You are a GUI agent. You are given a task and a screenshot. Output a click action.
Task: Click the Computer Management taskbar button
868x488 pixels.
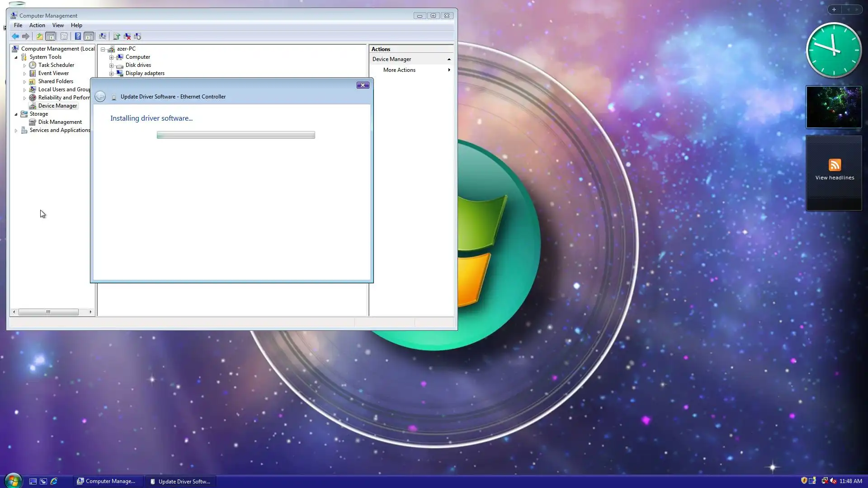pos(107,481)
